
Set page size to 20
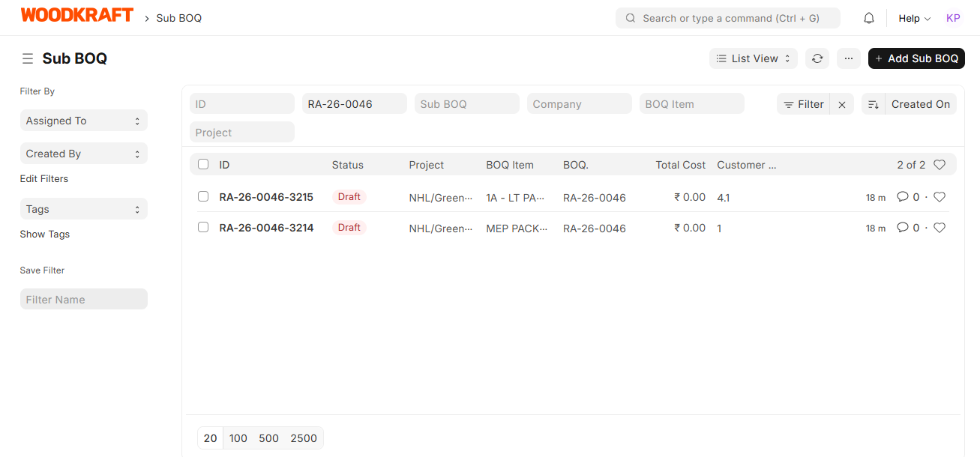coord(211,438)
